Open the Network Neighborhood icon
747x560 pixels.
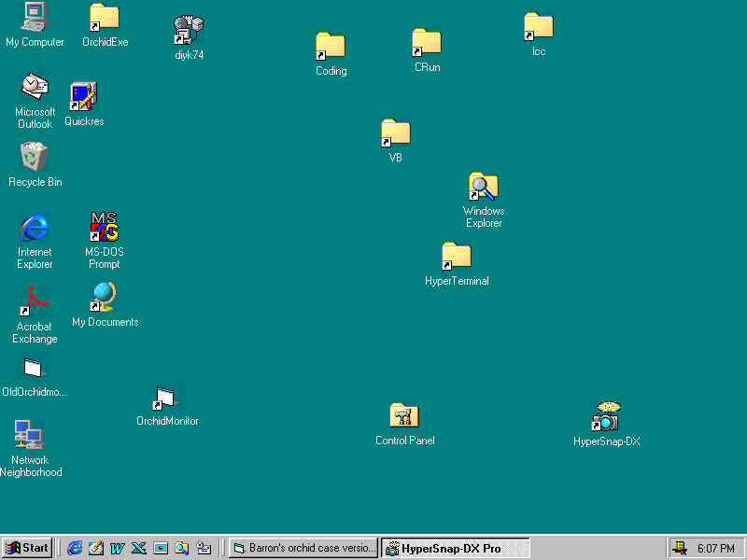tap(29, 435)
